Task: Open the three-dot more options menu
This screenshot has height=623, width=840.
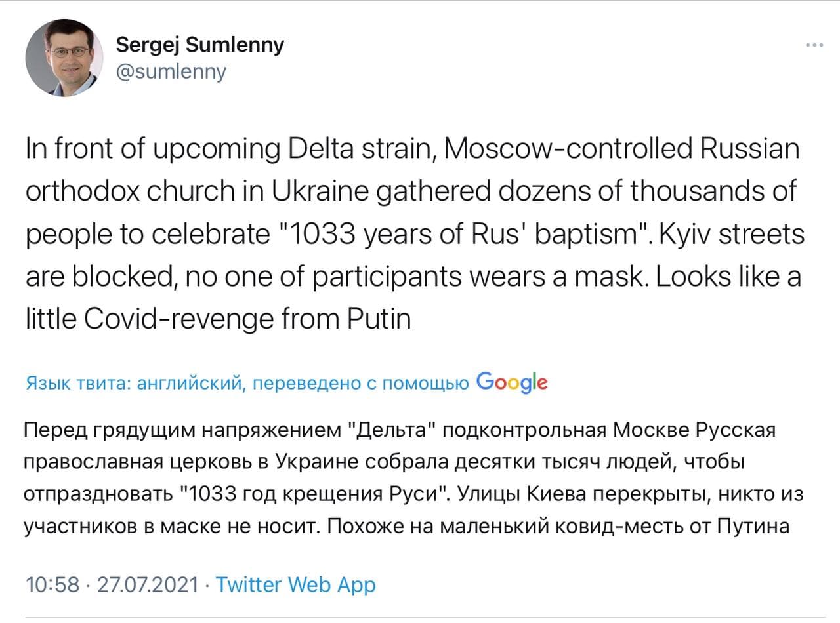Action: click(814, 46)
